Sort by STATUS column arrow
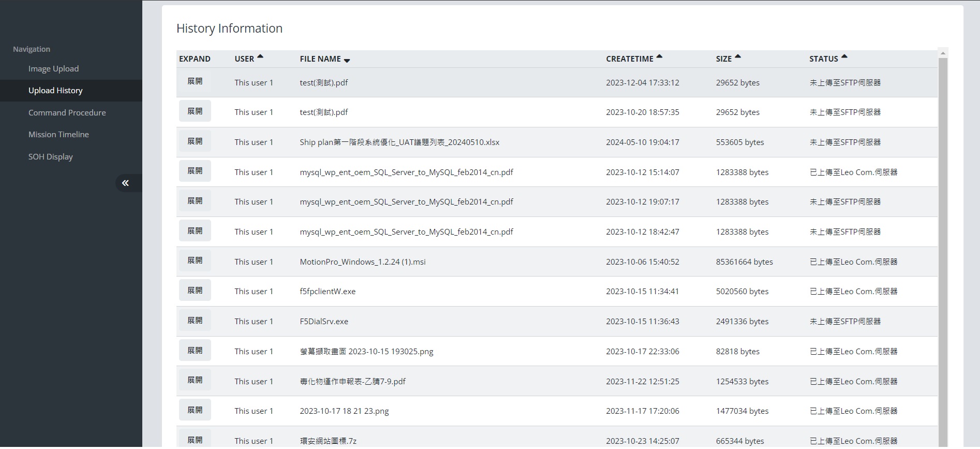980x449 pixels. [x=844, y=57]
